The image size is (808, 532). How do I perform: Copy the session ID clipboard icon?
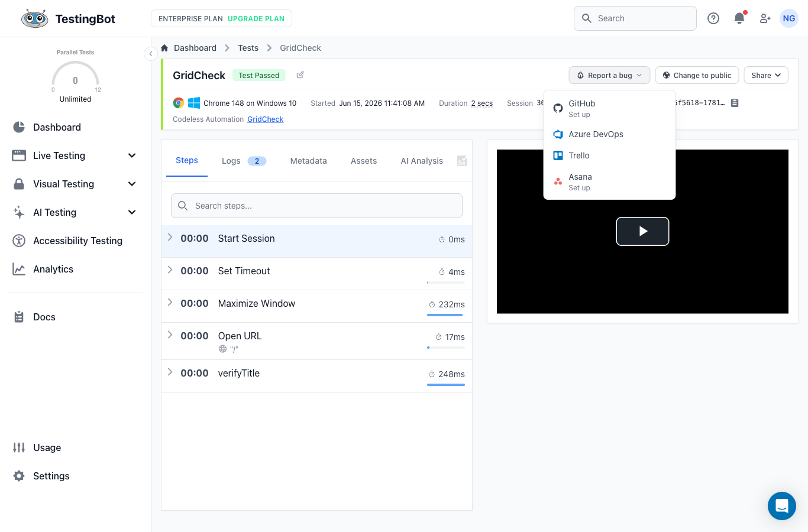[735, 103]
